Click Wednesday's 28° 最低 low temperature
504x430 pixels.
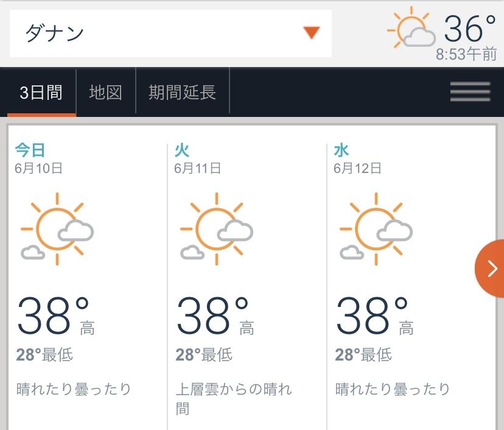363,354
